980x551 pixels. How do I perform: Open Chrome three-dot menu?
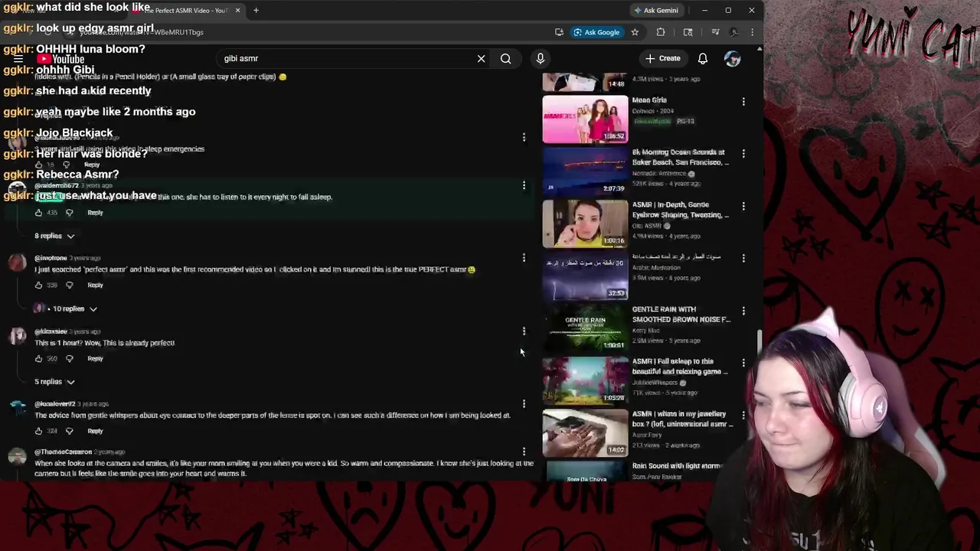coord(752,32)
